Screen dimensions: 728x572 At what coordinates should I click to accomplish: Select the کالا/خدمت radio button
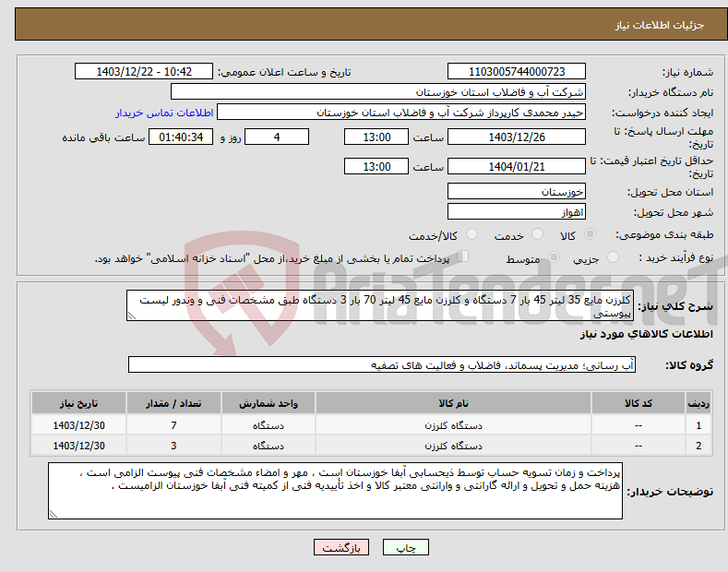pos(471,234)
